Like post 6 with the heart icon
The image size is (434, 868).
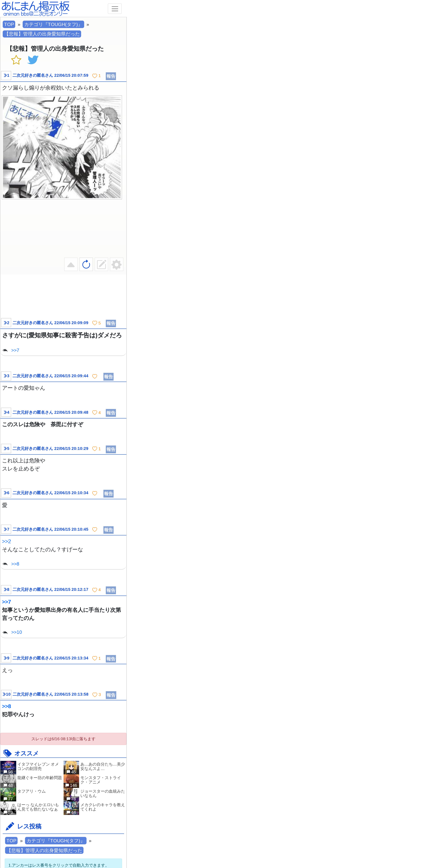coord(95,493)
